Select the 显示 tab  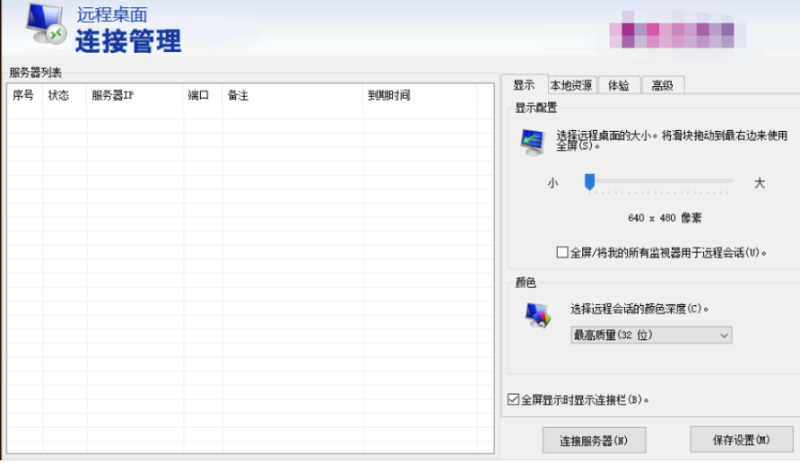tap(524, 85)
